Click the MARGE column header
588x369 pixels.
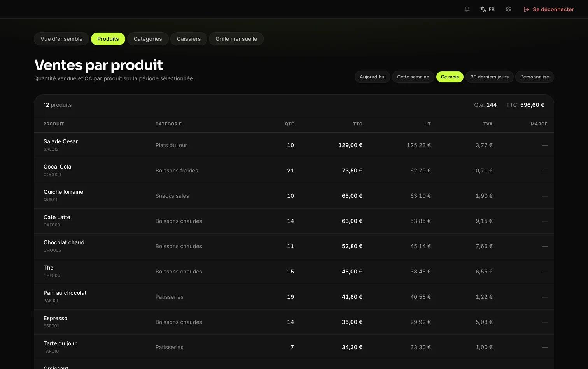tap(539, 124)
